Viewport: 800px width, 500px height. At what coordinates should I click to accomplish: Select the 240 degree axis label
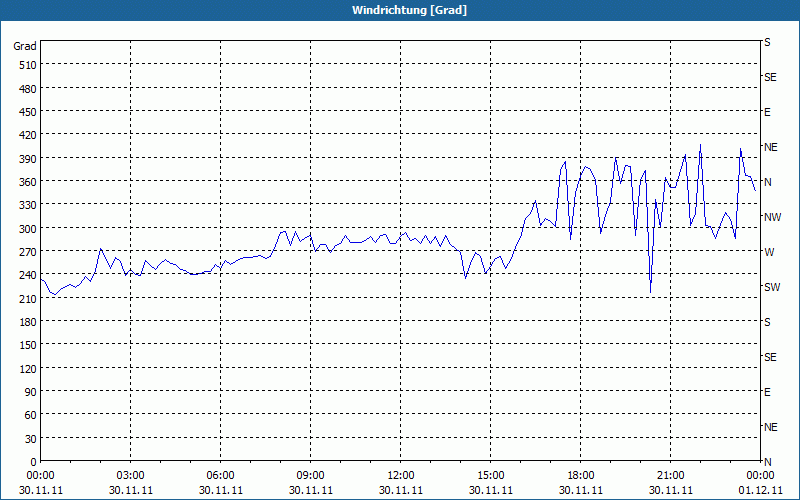tap(29, 276)
